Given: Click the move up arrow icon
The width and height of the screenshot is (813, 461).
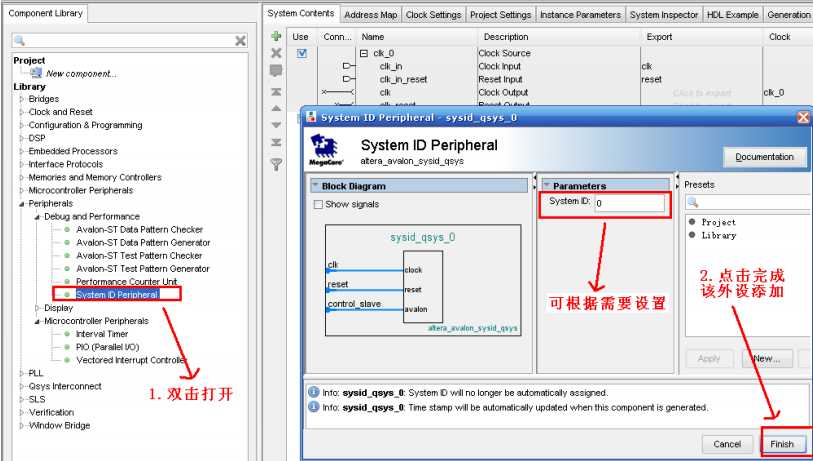Looking at the screenshot, I should [276, 108].
